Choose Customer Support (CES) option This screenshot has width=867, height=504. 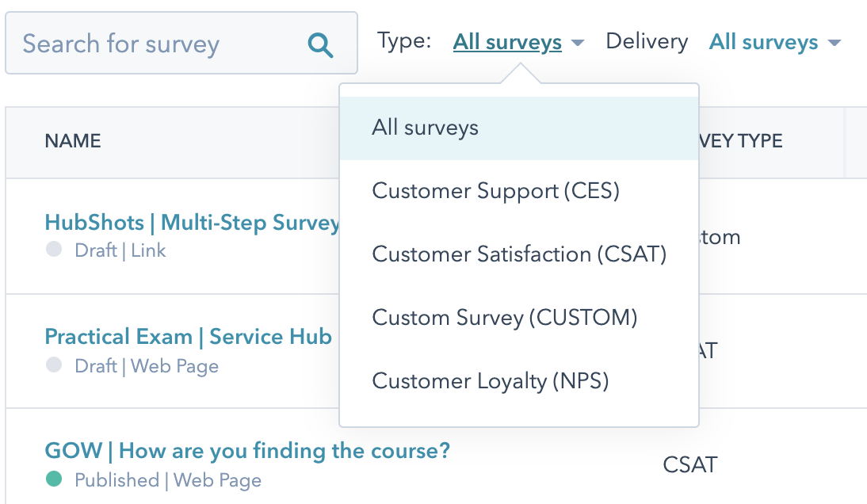click(495, 191)
